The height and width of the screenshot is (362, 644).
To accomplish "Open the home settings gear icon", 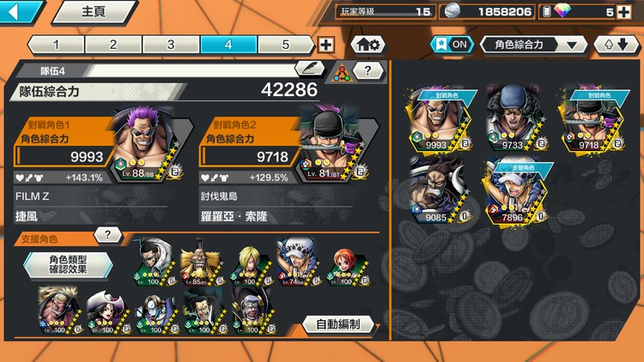I will click(x=368, y=45).
